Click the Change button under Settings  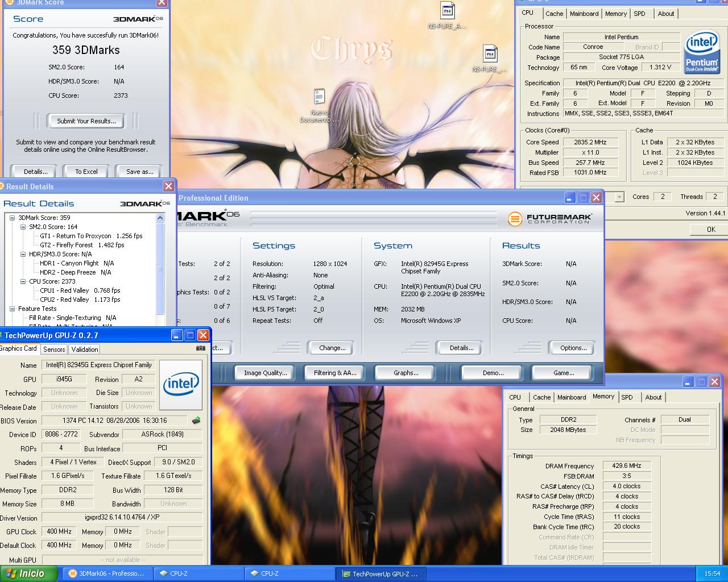[x=332, y=348]
